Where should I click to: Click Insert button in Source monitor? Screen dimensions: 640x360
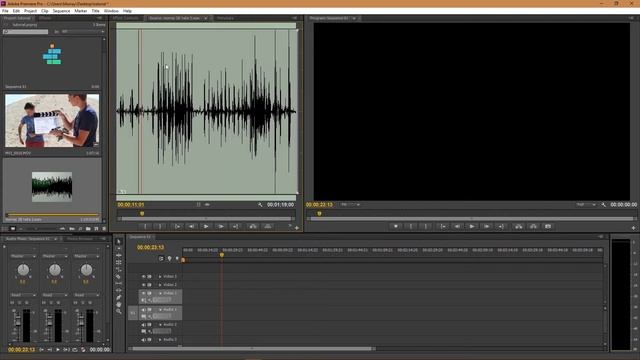pyautogui.click(x=253, y=227)
